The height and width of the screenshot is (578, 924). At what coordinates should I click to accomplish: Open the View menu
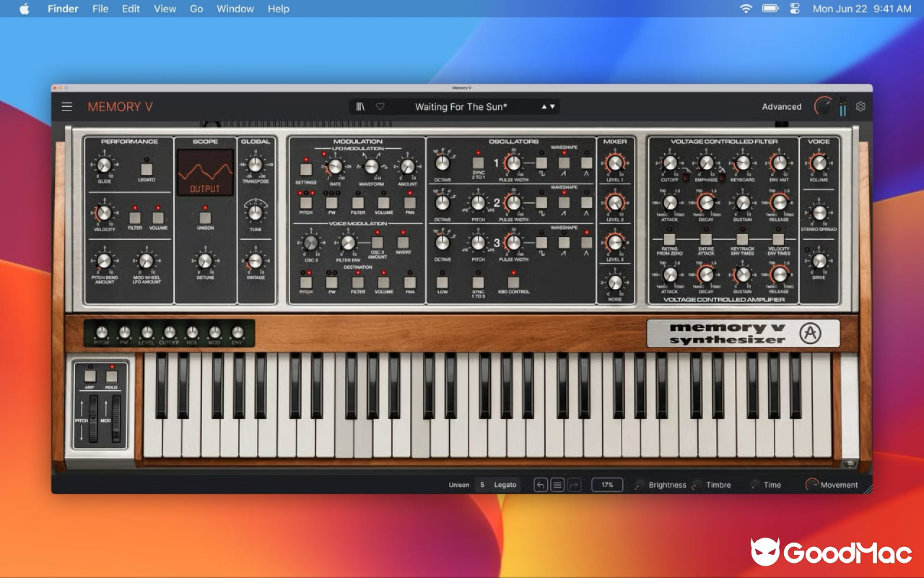(165, 9)
